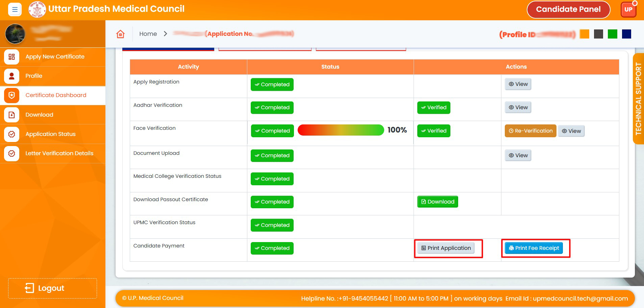
Task: Select the navy blue theme color swatch
Action: tap(626, 34)
